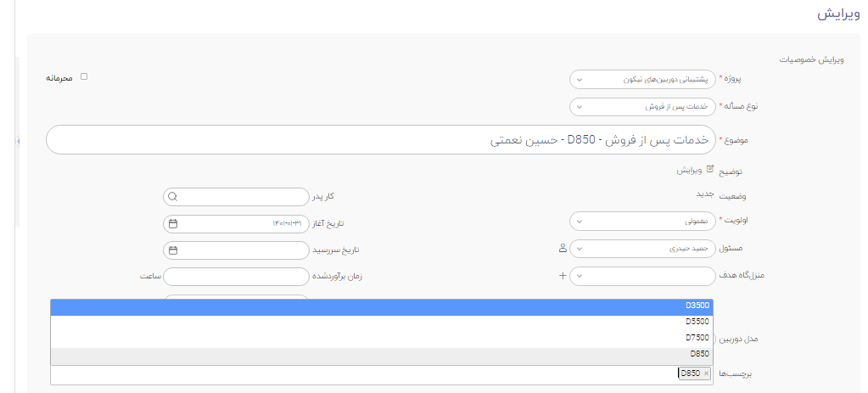The image size is (868, 393).
Task: Click the estimated time input field
Action: click(236, 276)
